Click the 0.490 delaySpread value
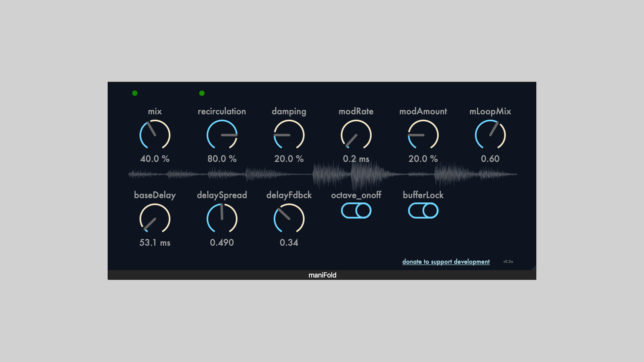This screenshot has height=362, width=644. click(222, 243)
